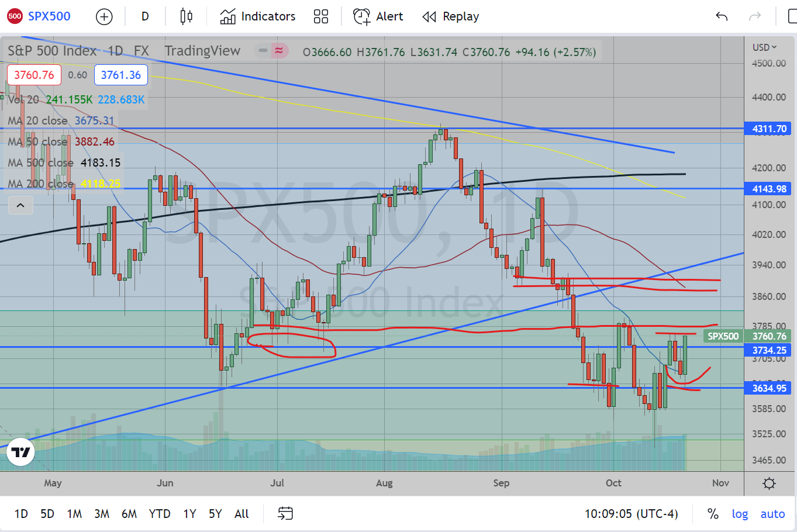Select the 1M date range

pyautogui.click(x=74, y=514)
